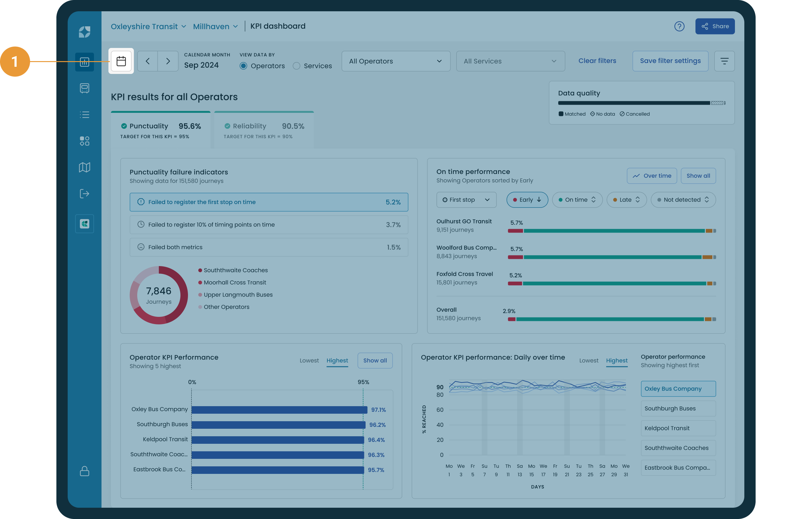Select Lowest in Operator KPI Performance
Screen dimensions: 812x519
pos(309,360)
